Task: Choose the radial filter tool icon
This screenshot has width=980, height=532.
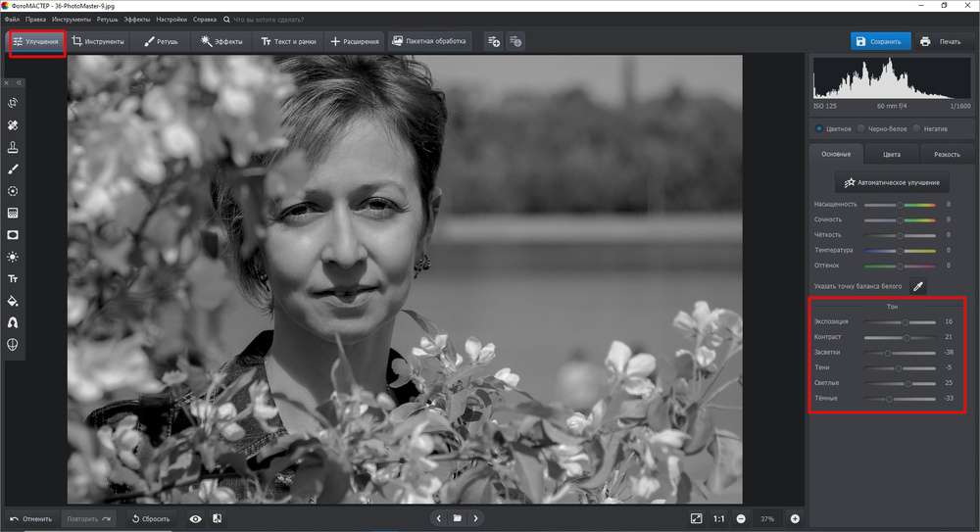Action: pos(13,191)
